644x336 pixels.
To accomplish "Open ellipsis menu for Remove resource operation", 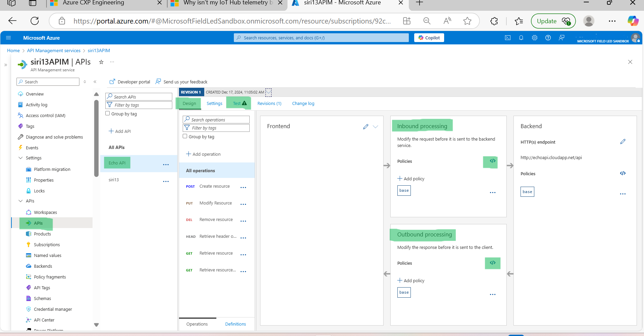I will 243,221.
